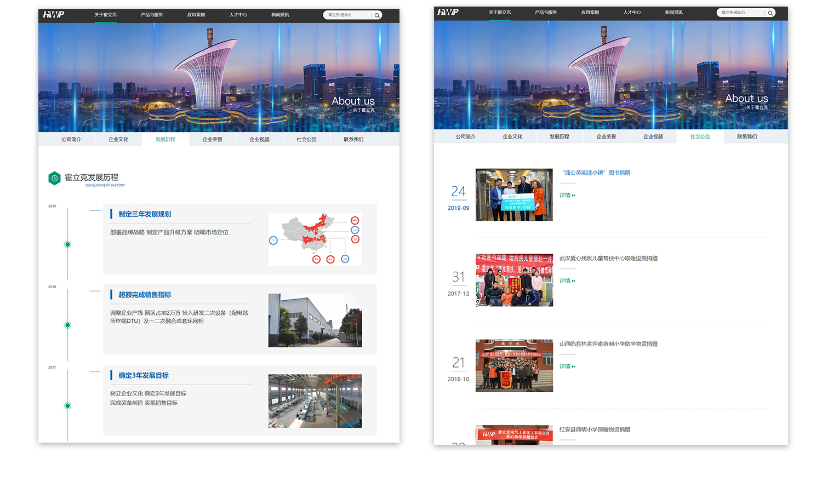This screenshot has width=822, height=504.
Task: Open the factory building photo for 超额完成销售指标
Action: point(315,320)
